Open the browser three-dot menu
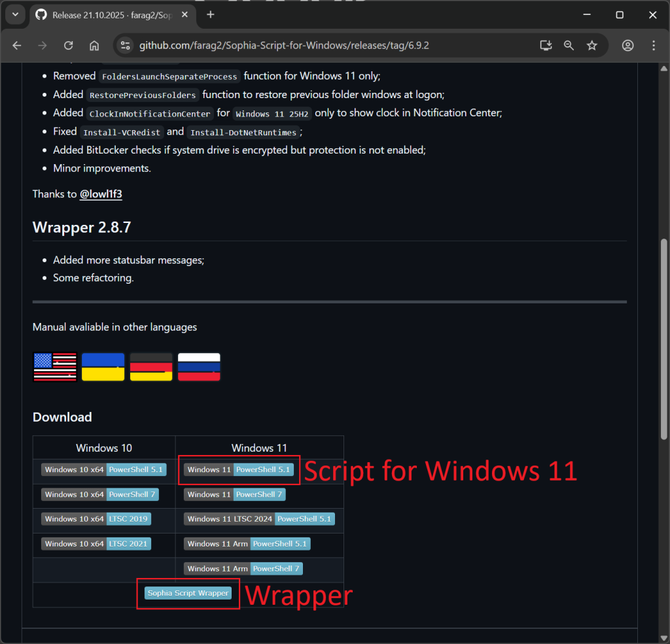 point(652,45)
